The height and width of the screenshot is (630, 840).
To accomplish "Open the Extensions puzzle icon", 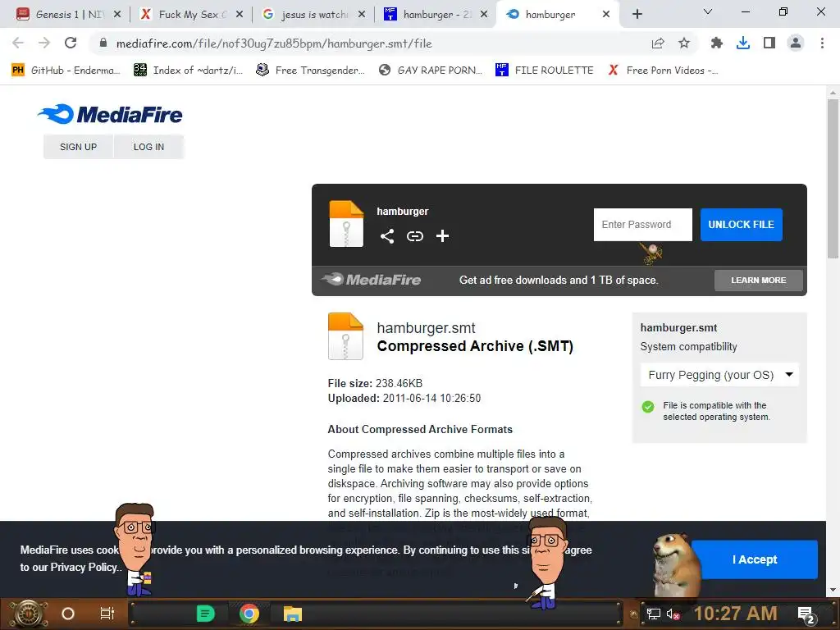I will point(716,43).
